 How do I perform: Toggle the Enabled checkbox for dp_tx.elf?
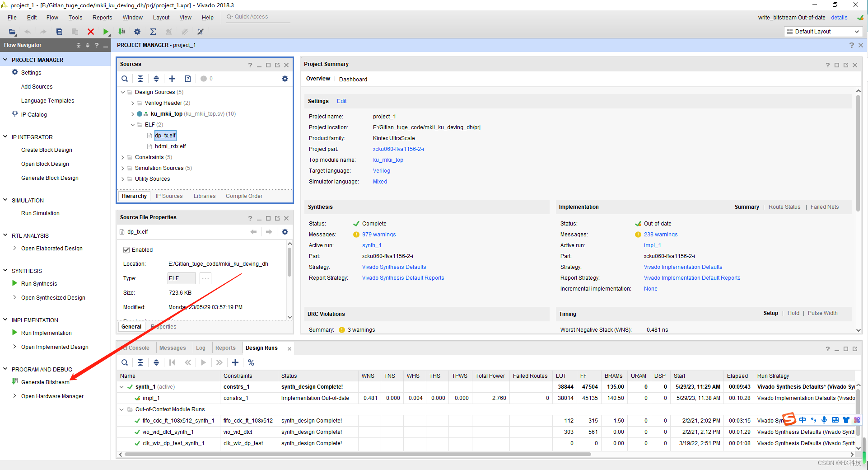tap(126, 249)
